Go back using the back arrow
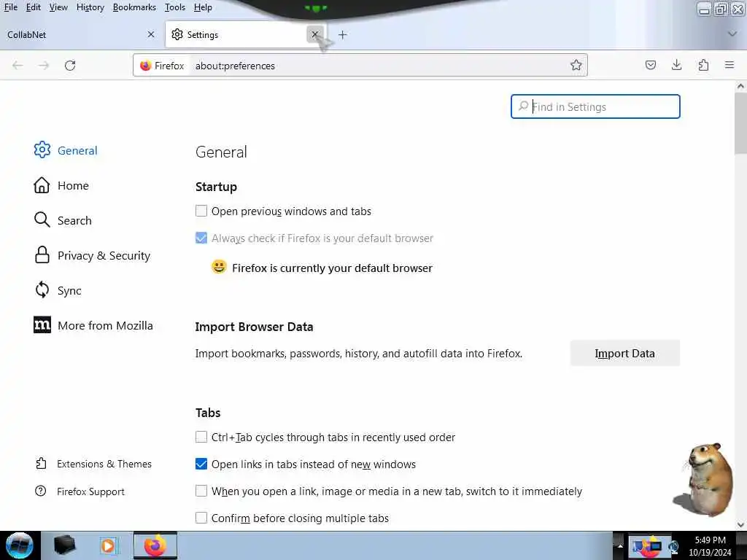Screen dimensions: 747x560 18,65
